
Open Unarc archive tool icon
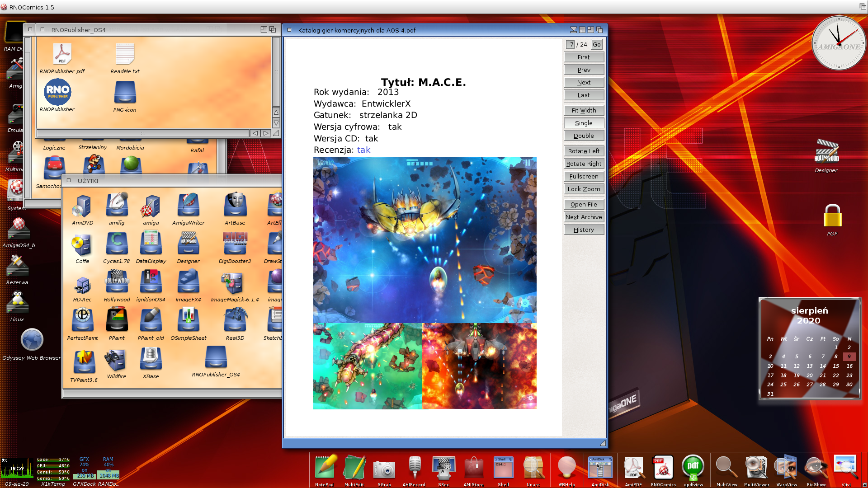pos(533,468)
